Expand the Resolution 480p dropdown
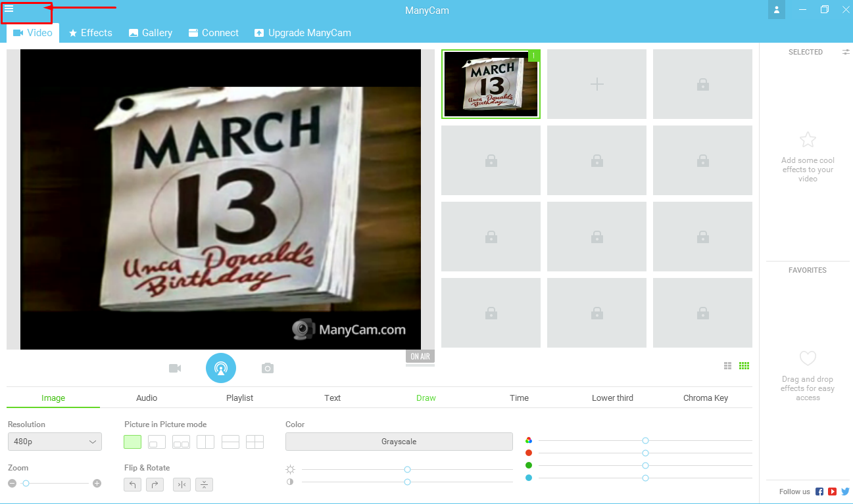This screenshot has width=853, height=504. [55, 442]
